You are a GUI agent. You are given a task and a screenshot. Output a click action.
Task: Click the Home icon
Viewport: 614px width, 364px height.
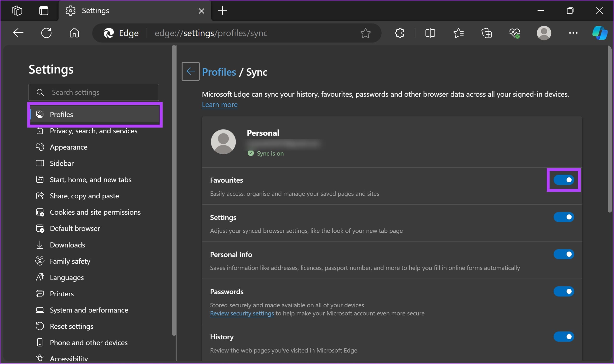click(x=74, y=33)
